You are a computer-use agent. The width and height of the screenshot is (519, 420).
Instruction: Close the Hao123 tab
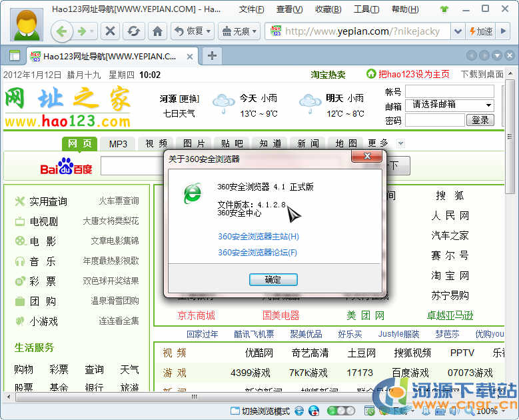(x=190, y=57)
